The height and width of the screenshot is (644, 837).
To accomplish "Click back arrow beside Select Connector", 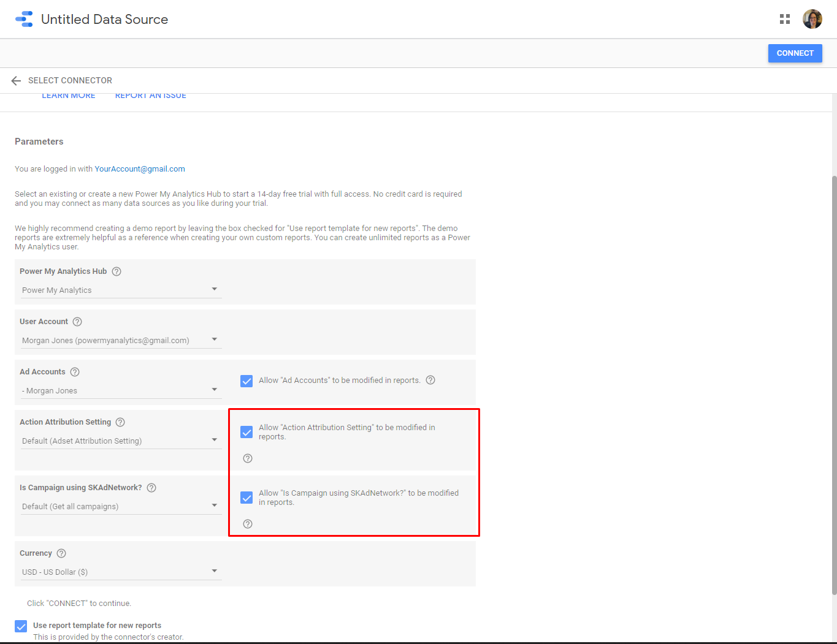I will pyautogui.click(x=16, y=81).
